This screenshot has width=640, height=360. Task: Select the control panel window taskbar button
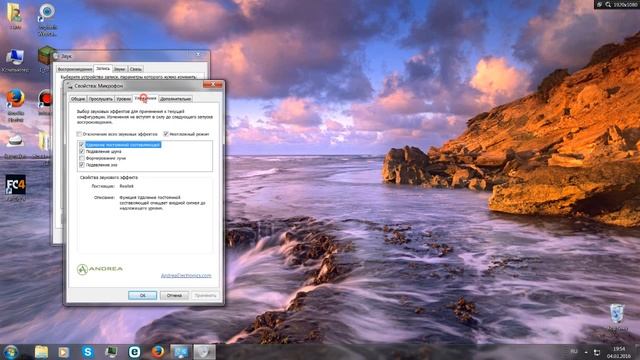(181, 351)
